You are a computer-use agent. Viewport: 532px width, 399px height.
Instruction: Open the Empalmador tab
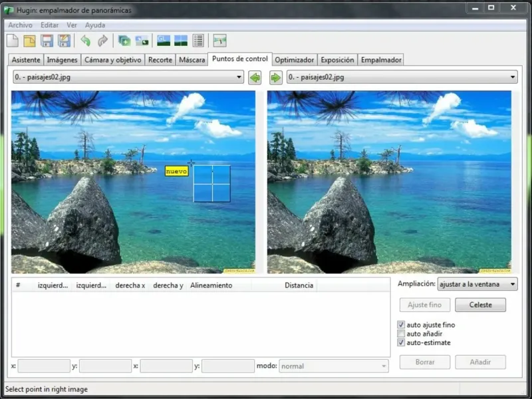coord(381,60)
